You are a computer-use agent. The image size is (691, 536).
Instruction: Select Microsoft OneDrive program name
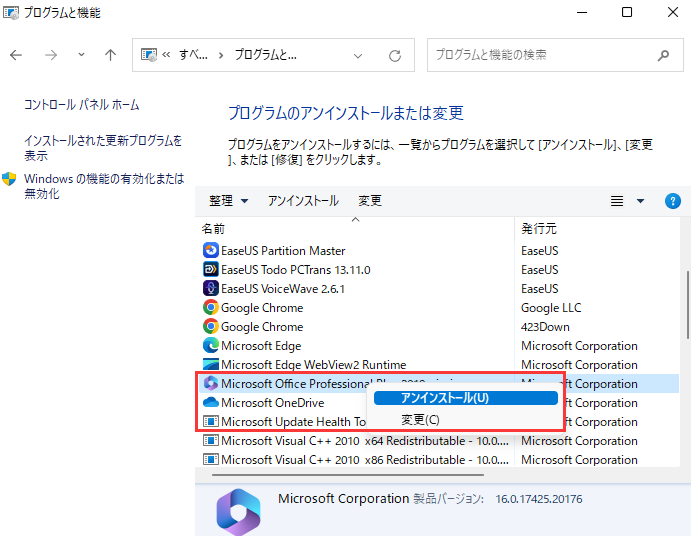pyautogui.click(x=272, y=403)
